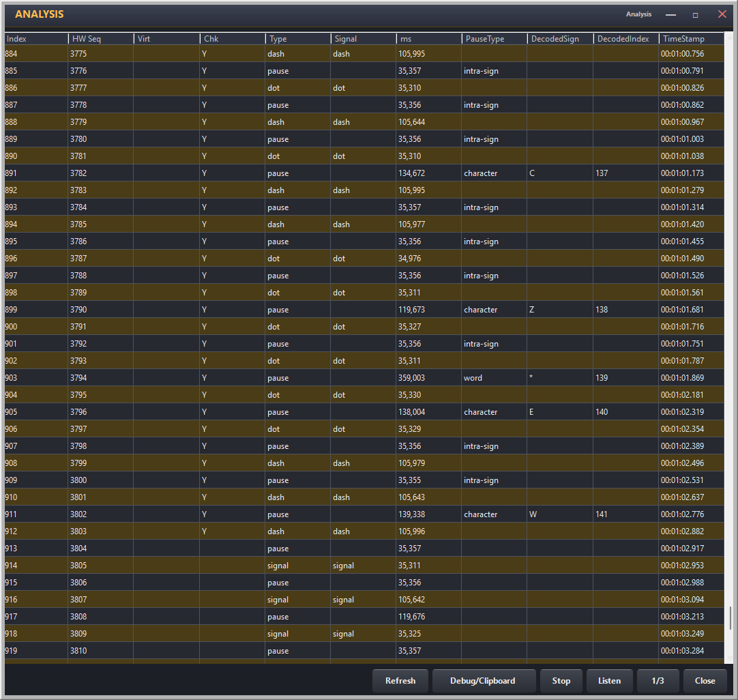The image size is (738, 700).
Task: Click timestamp 00:01:00.756
Action: 691,54
